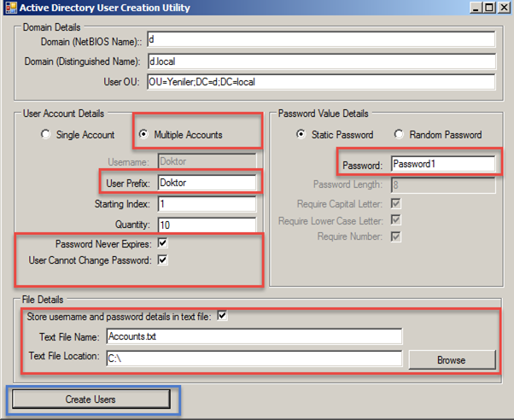
Task: Maximize the User Creation Utility window
Action: pos(489,8)
